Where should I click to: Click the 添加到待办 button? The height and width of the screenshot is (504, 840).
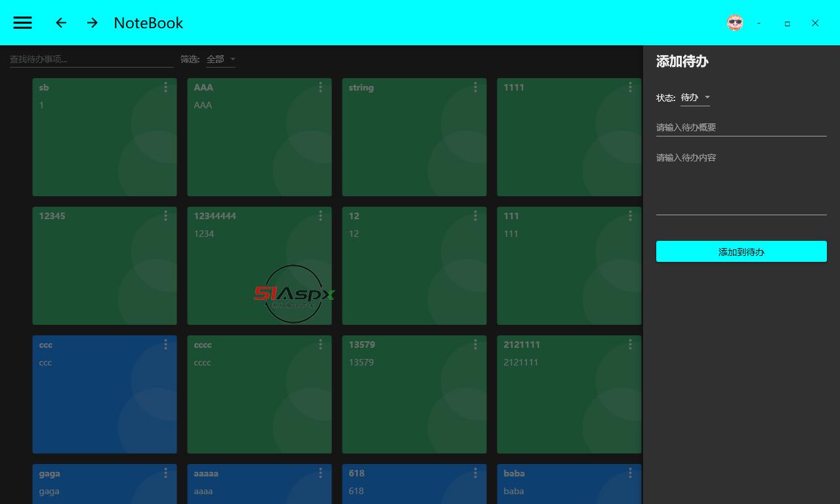tap(742, 251)
